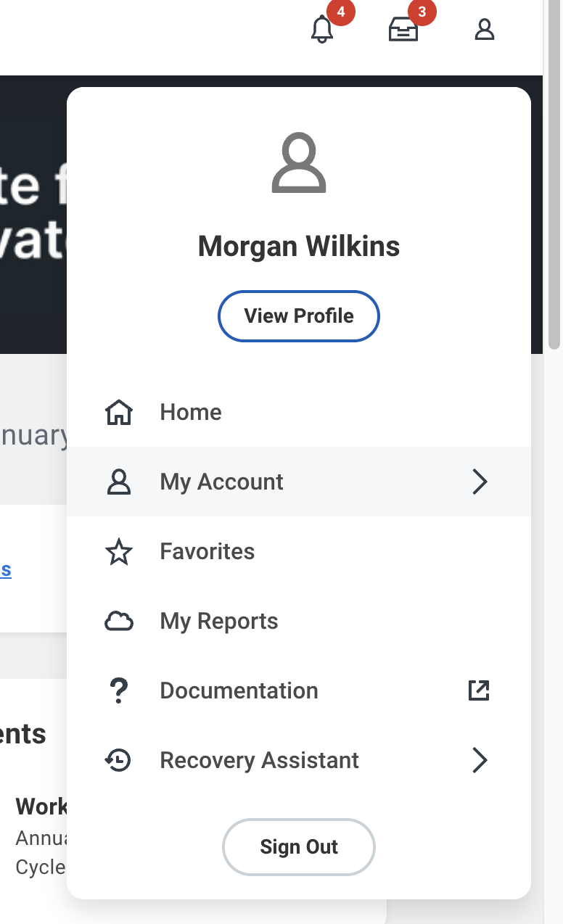Expand the Recovery Assistant submenu chevron
Viewport: 563px width, 924px height.
[x=479, y=761]
